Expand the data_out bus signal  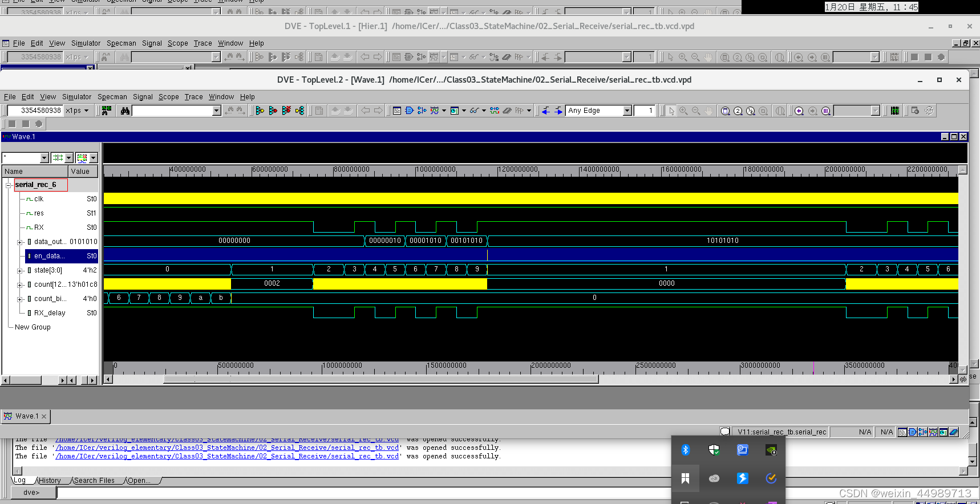coord(20,242)
